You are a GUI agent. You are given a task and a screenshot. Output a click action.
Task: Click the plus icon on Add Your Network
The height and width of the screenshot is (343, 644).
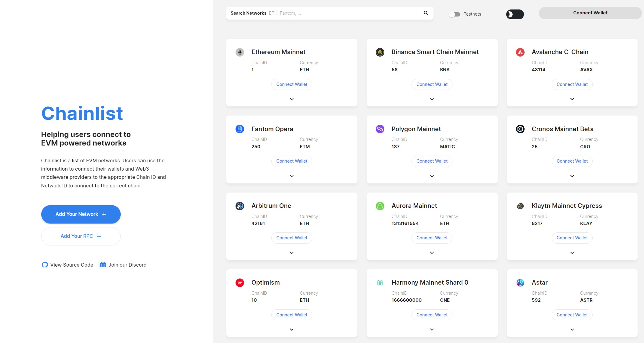tap(104, 214)
